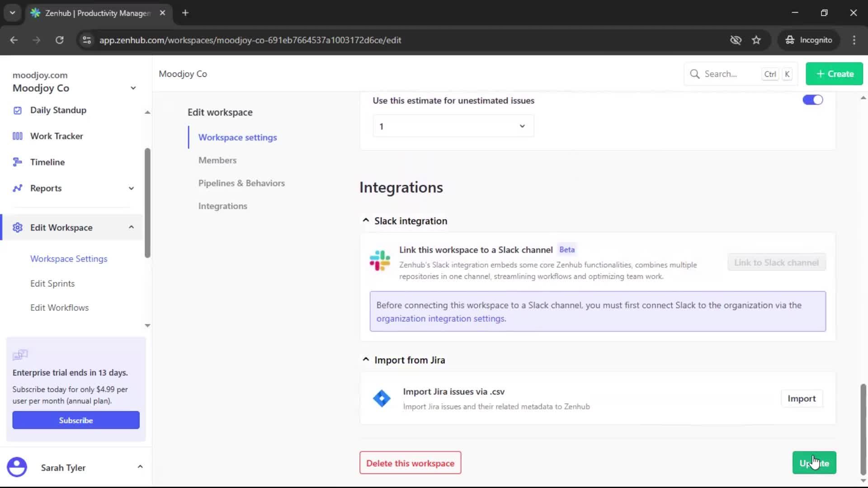Expand the Moodjoy Co workspace switcher

pos(133,88)
